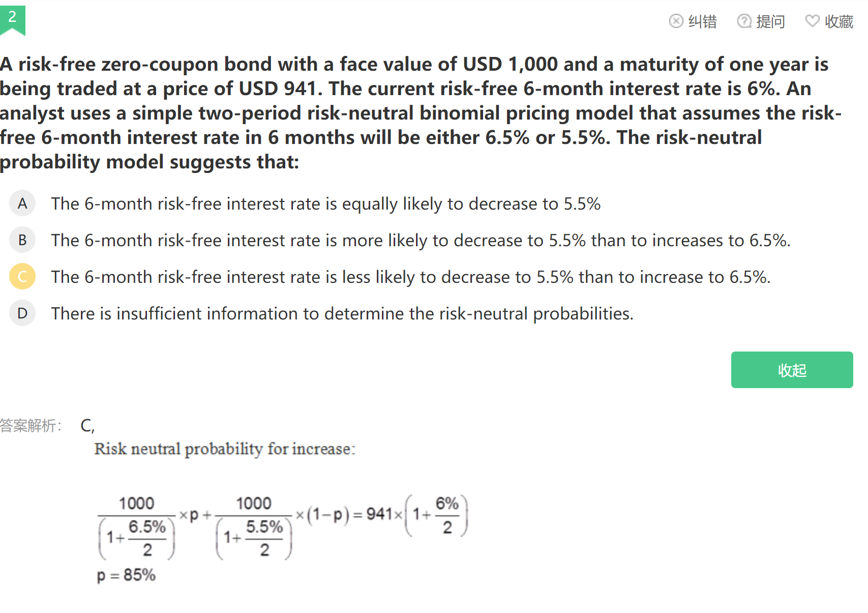
Task: Click the 提问 ask question link
Action: [770, 21]
